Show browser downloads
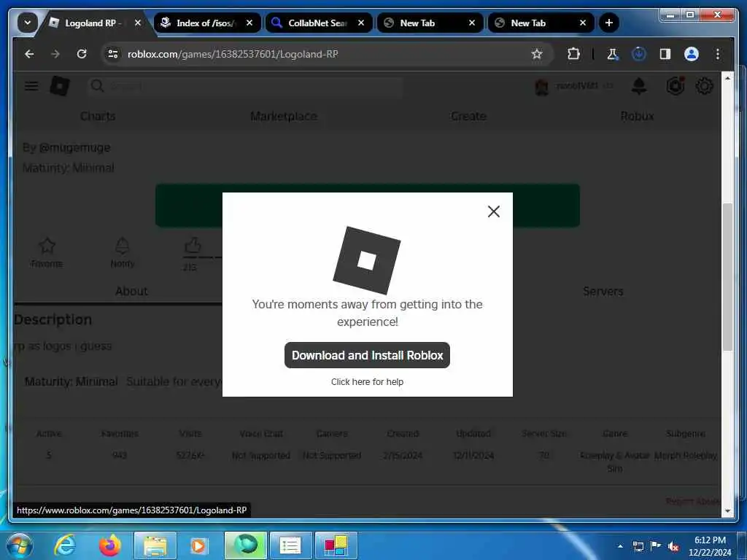 (639, 54)
